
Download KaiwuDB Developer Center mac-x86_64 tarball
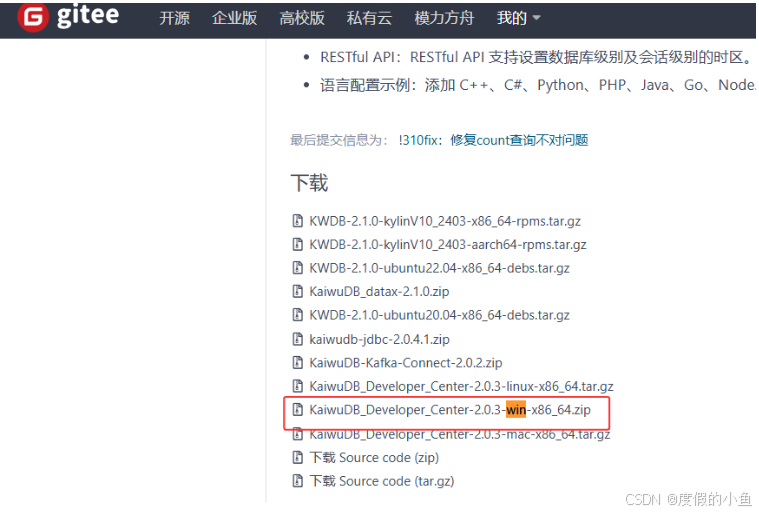(459, 434)
